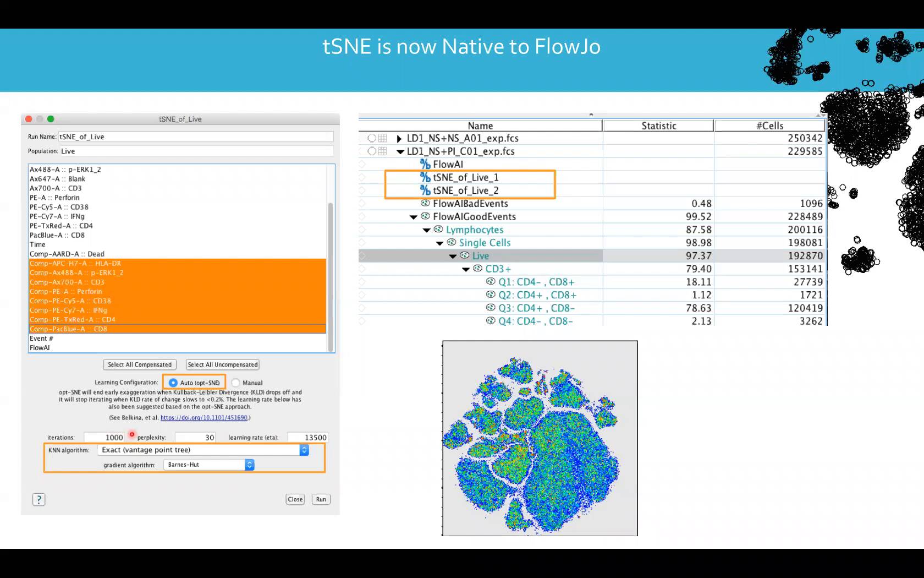
Task: Collapse the Live population node
Action: 453,256
